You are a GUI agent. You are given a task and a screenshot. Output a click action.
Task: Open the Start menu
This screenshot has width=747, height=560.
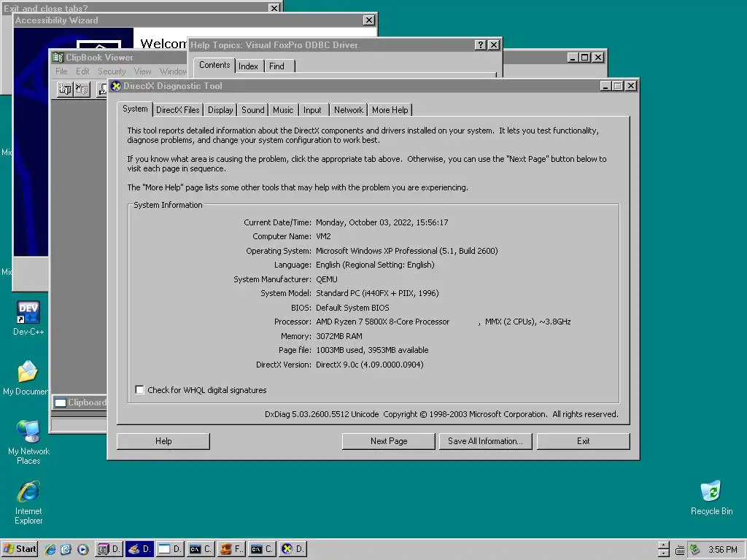20,550
